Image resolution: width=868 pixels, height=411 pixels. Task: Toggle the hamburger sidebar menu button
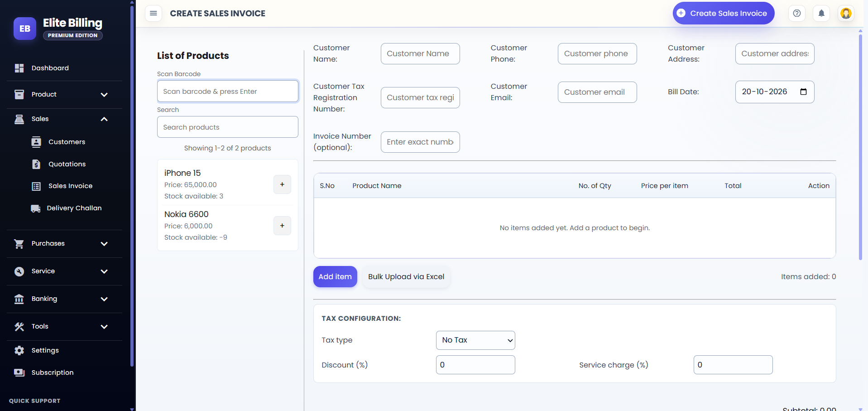click(153, 13)
